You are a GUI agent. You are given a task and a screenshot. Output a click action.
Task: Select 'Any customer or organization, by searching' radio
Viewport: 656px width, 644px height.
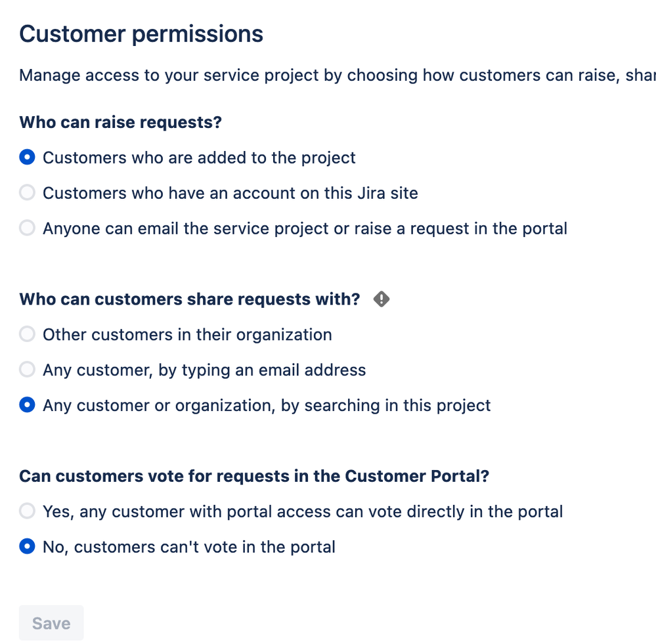(27, 406)
